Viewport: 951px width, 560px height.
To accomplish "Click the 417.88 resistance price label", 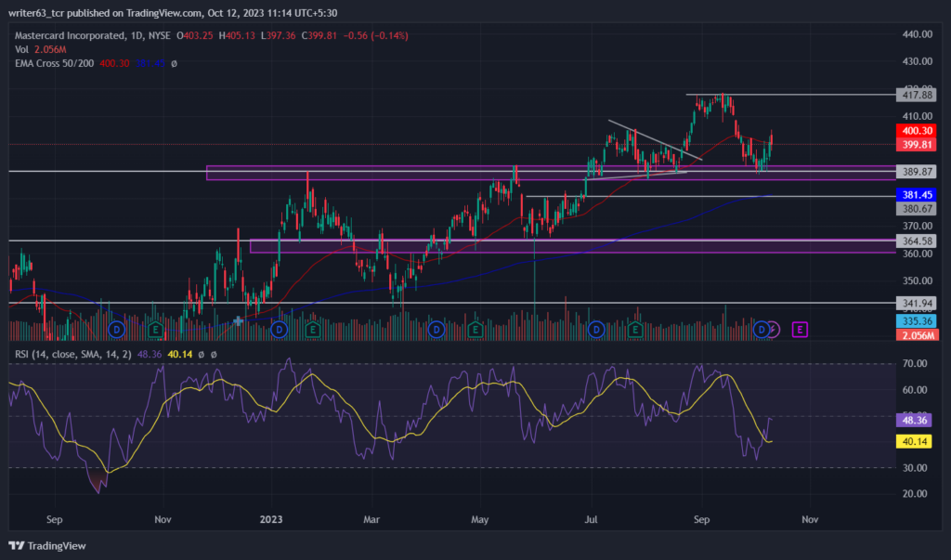I will tap(917, 96).
